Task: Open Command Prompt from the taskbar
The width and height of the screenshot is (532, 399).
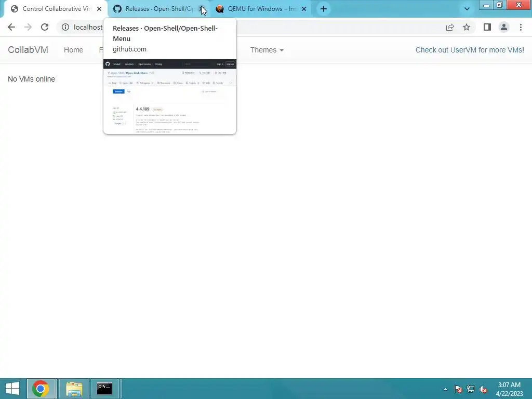Action: point(104,389)
